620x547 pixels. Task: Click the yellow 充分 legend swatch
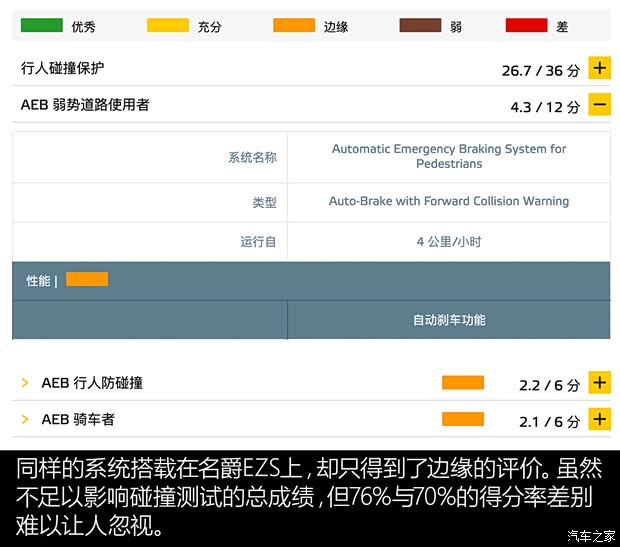click(x=167, y=25)
